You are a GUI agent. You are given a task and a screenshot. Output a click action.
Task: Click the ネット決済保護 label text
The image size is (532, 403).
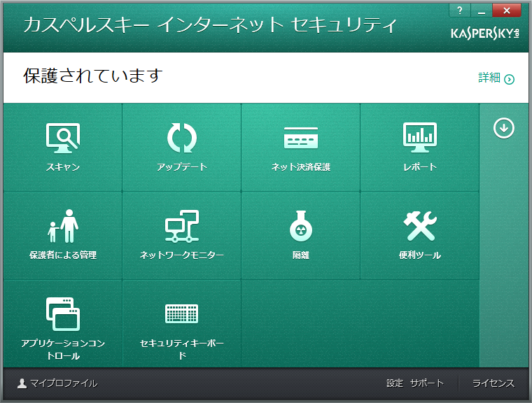pyautogui.click(x=301, y=167)
